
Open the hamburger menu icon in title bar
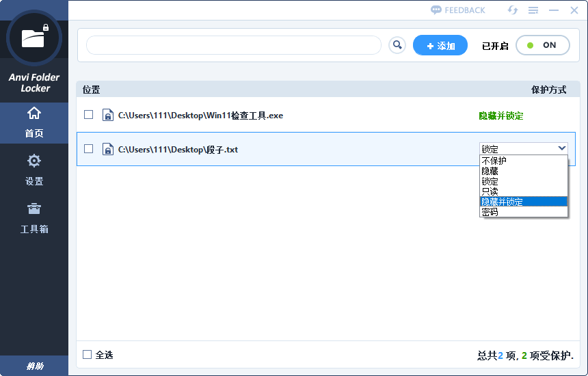coord(533,10)
